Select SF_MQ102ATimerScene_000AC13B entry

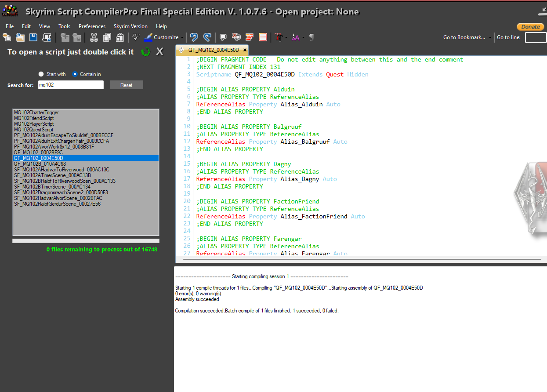pyautogui.click(x=86, y=175)
